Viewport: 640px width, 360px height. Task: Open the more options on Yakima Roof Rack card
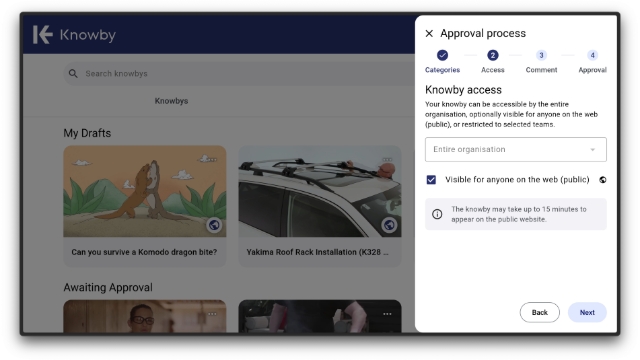click(387, 160)
